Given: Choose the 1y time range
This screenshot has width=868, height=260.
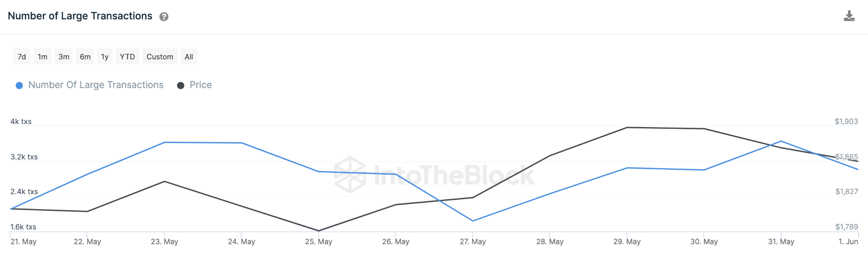Looking at the screenshot, I should click(x=105, y=56).
